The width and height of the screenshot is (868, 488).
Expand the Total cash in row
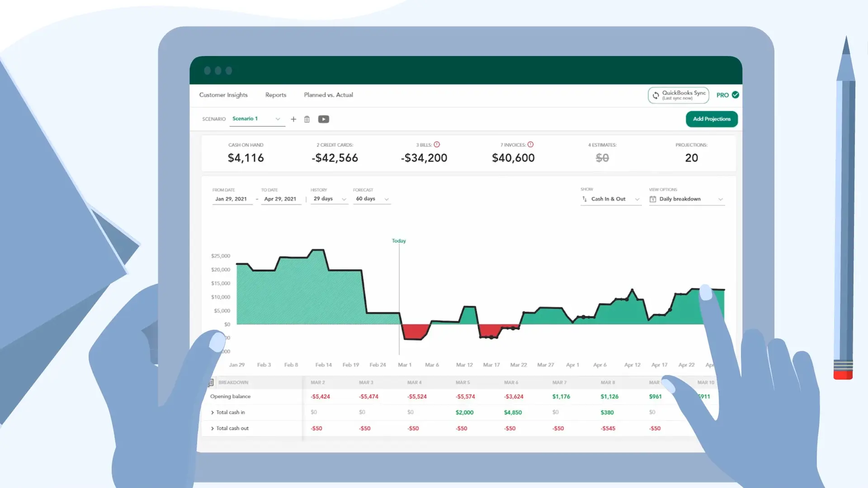212,413
